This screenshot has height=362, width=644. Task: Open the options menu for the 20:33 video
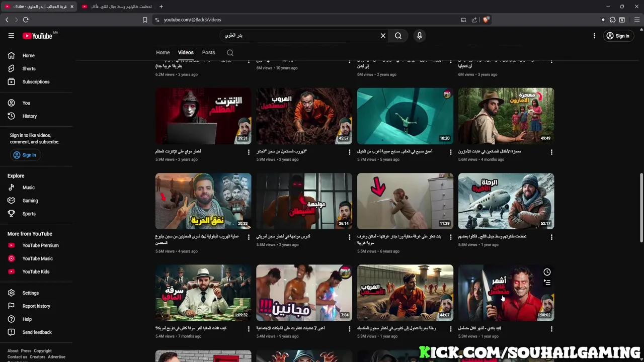pos(249,237)
